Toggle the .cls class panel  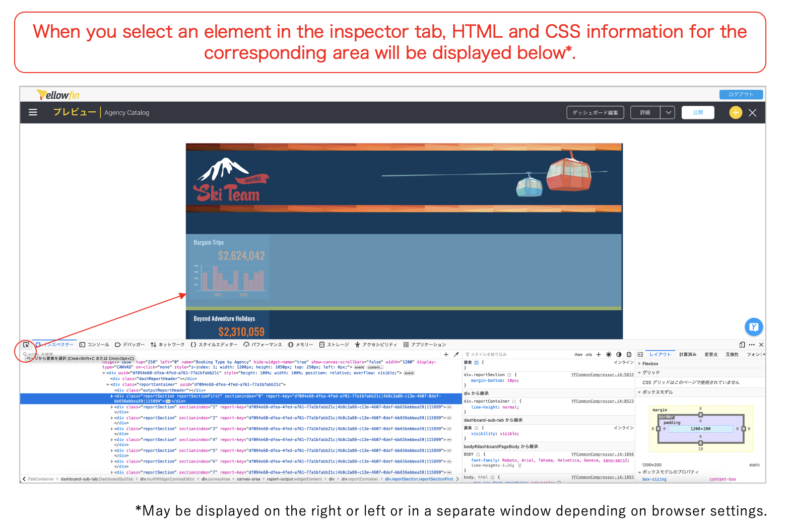click(x=588, y=355)
